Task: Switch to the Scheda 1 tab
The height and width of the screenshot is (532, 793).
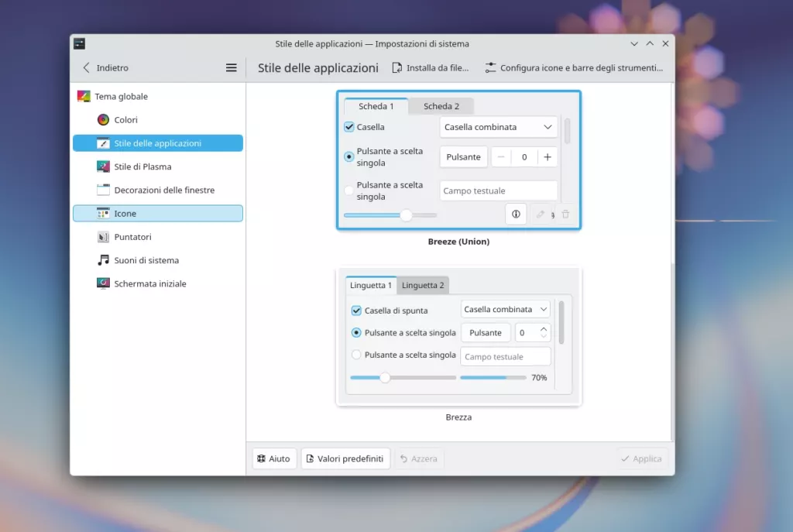Action: pyautogui.click(x=376, y=106)
